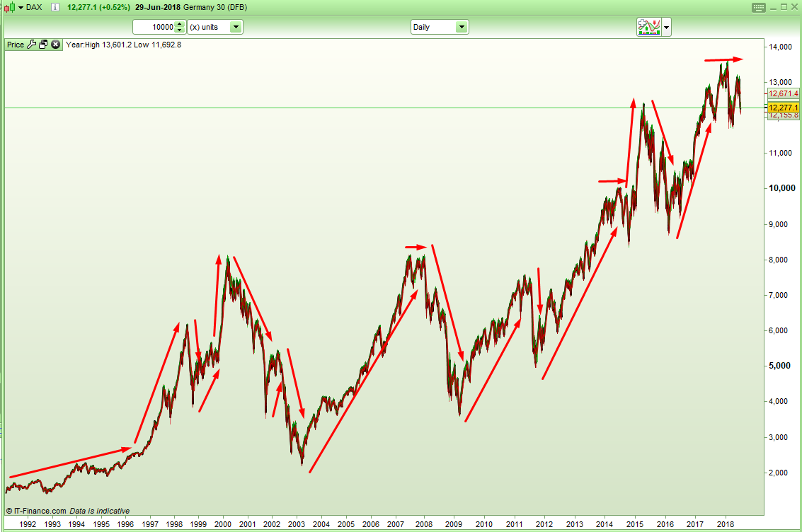Viewport: 802px width, 532px height.
Task: Click the 29-Jun-2018 date text
Action: (x=158, y=7)
